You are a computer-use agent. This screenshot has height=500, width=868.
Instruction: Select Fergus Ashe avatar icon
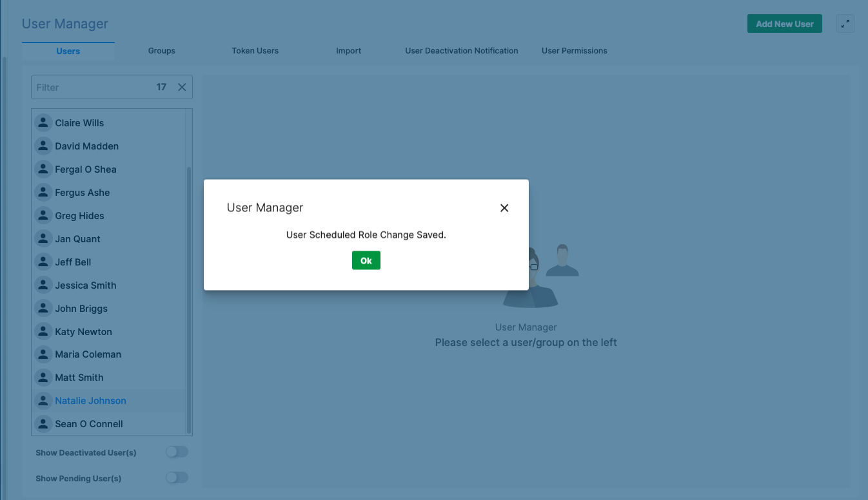(x=43, y=192)
